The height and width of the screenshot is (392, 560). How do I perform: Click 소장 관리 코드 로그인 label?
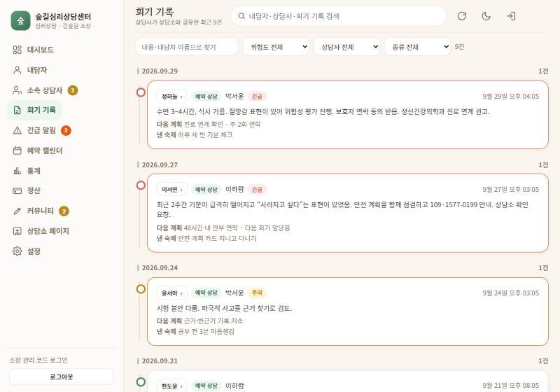(38, 360)
